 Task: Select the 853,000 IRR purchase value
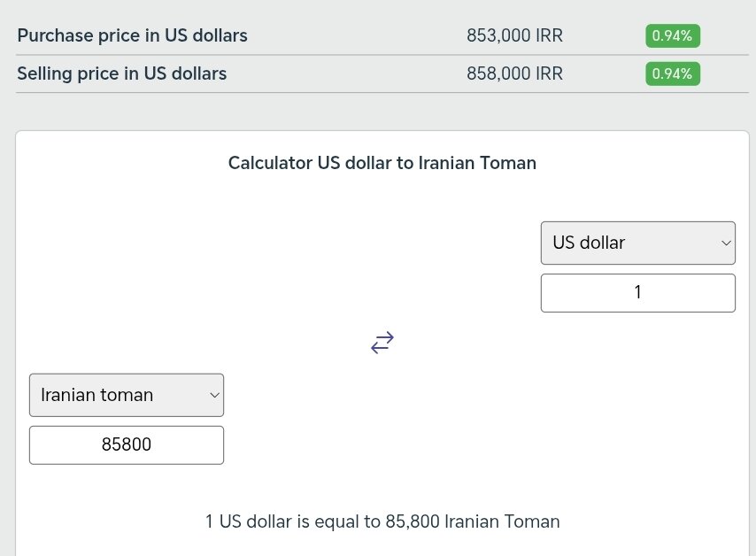pyautogui.click(x=515, y=35)
